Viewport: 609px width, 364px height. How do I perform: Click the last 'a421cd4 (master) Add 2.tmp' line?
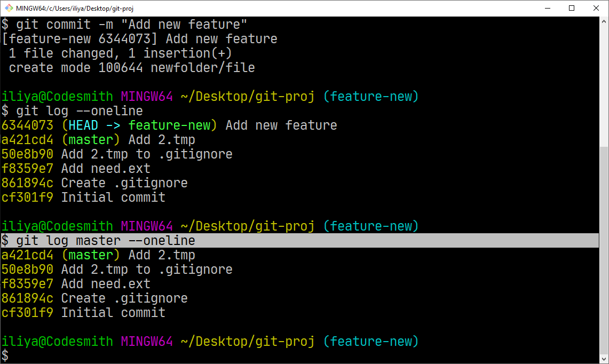(x=98, y=255)
